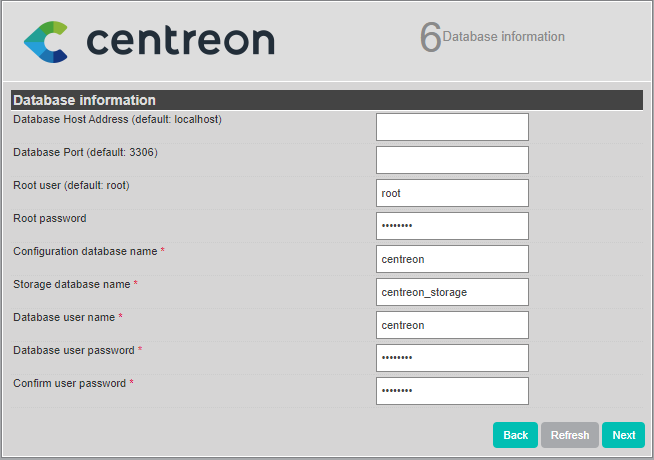This screenshot has width=654, height=460.
Task: Select the Storage database name field
Action: [452, 292]
